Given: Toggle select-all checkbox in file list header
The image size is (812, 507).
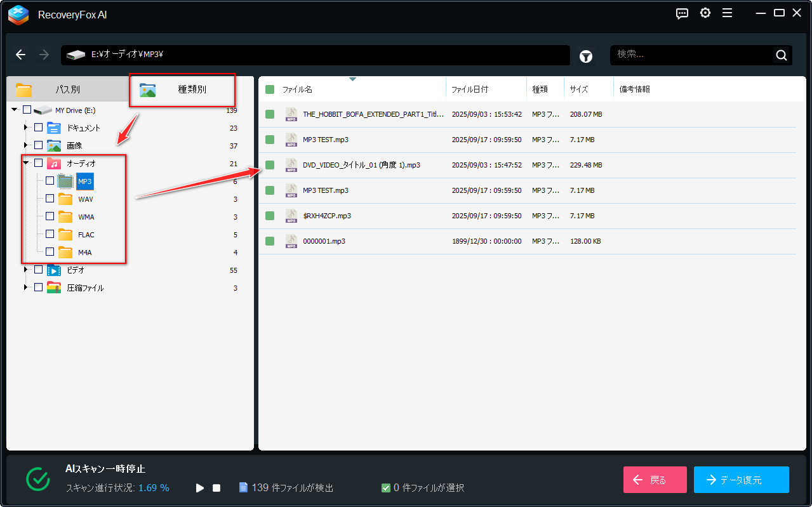Looking at the screenshot, I should [x=270, y=89].
